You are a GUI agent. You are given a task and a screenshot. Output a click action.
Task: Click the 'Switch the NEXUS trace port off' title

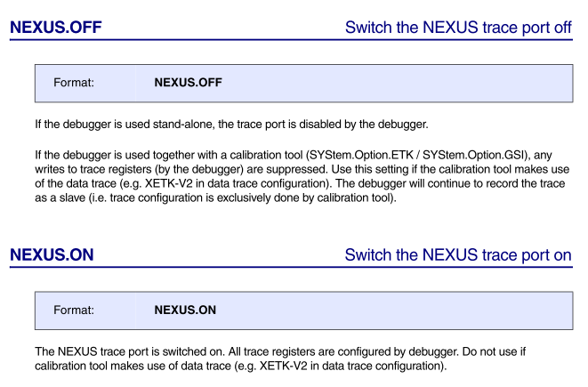[457, 28]
